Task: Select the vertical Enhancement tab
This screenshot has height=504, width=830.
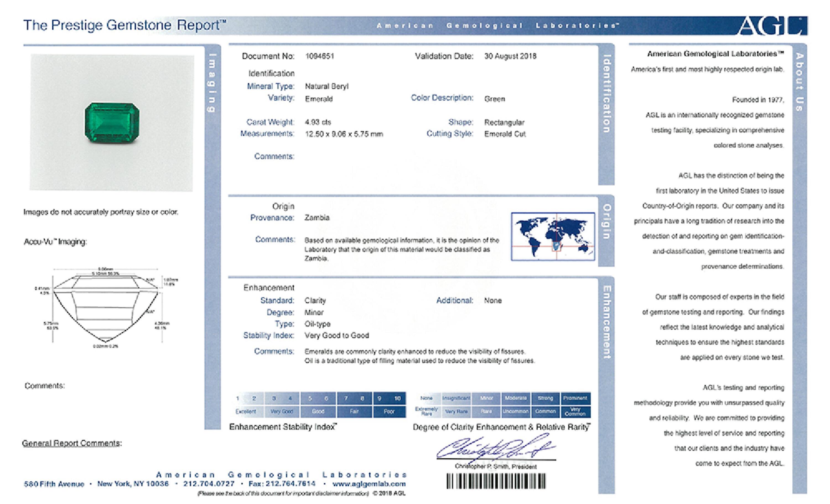Action: tap(606, 322)
